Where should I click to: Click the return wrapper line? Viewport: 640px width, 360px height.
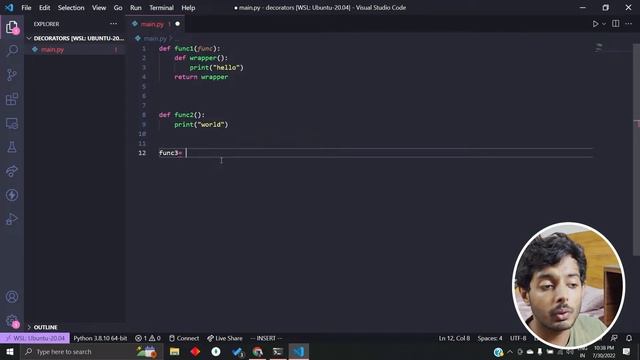coord(201,77)
